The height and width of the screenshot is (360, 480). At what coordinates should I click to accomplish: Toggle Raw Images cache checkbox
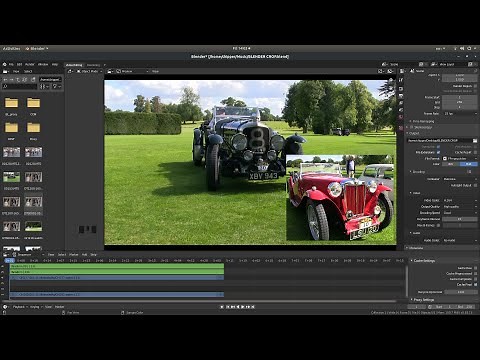tap(475, 268)
